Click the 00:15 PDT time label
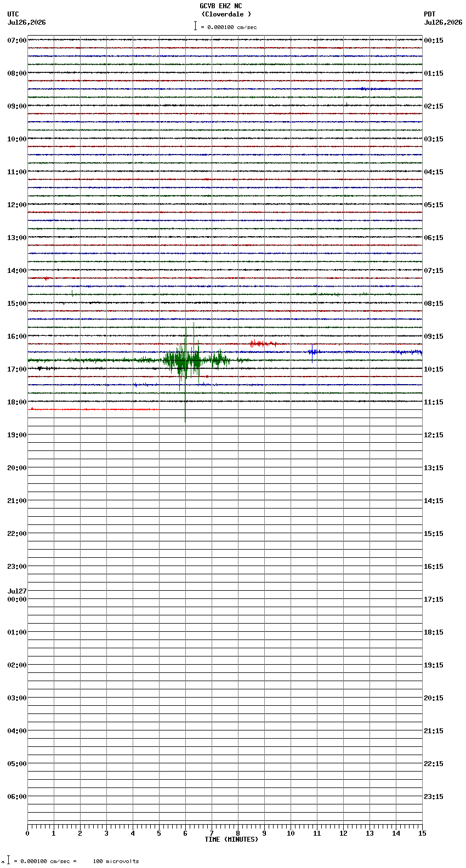The height and width of the screenshot is (868, 466). [434, 41]
